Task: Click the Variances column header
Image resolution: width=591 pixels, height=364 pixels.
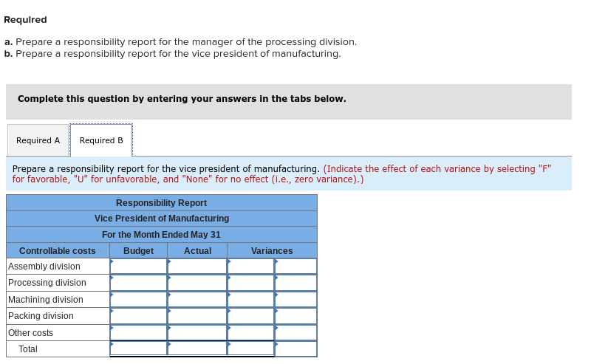Action: (x=272, y=250)
